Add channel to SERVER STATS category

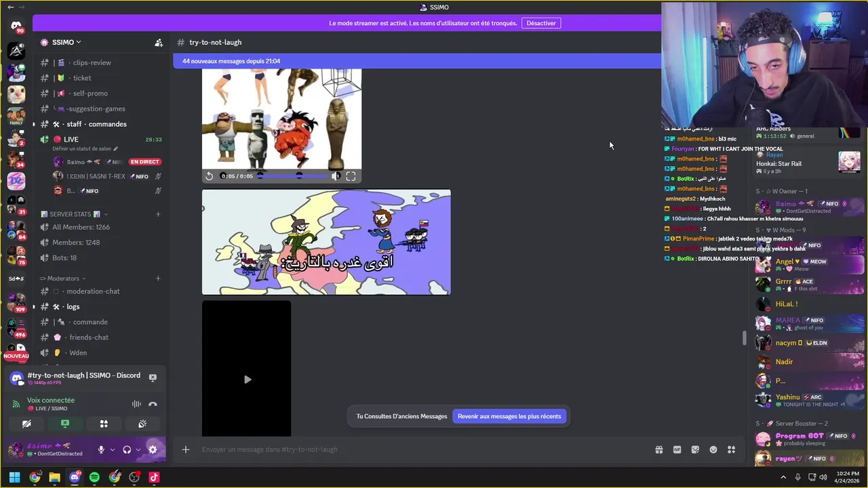158,214
